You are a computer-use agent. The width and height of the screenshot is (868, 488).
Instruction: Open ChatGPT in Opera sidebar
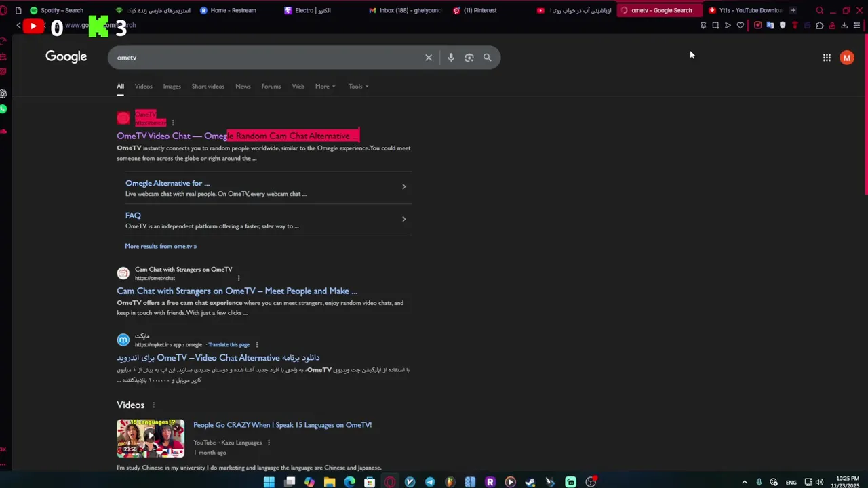(3, 94)
